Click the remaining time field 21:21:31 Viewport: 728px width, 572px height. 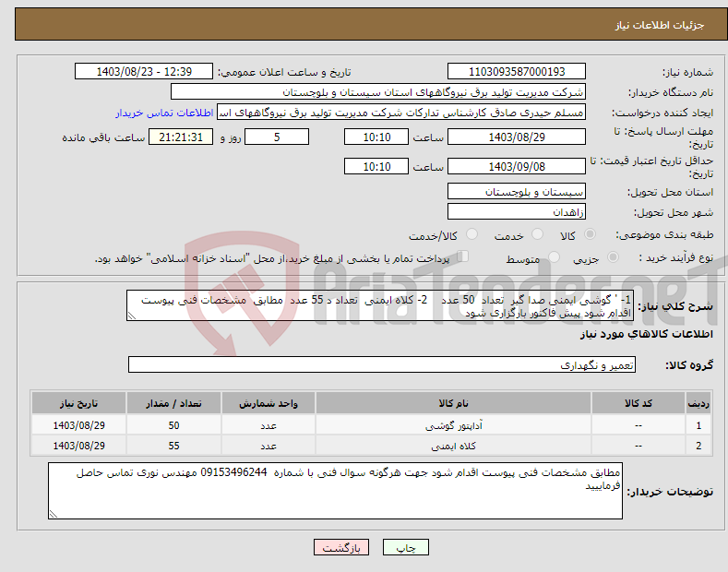point(181,137)
